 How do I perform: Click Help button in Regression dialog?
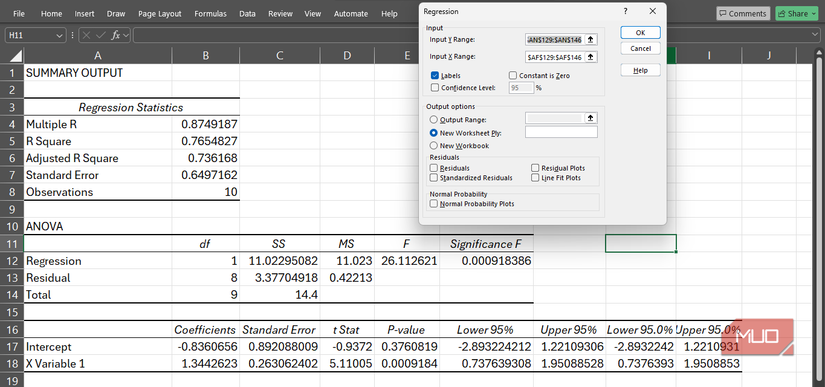click(x=640, y=70)
